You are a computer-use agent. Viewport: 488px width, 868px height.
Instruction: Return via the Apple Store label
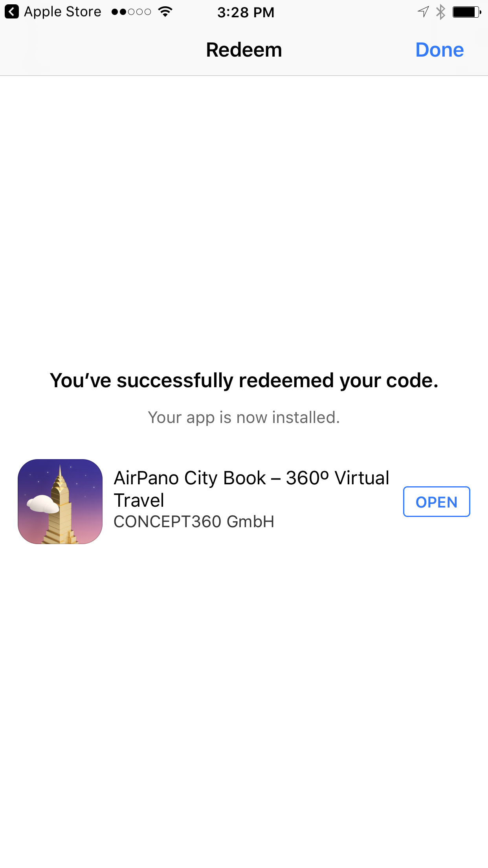pos(62,12)
